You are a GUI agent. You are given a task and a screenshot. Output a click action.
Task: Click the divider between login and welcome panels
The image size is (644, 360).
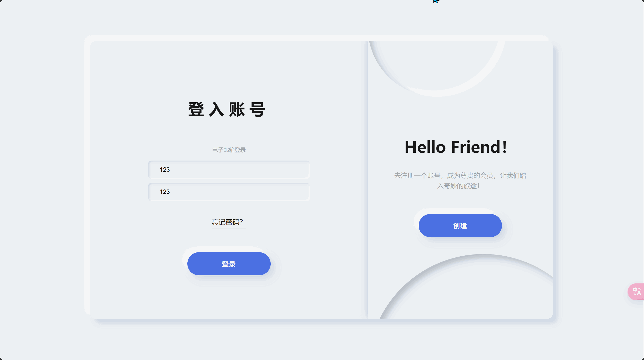point(367,180)
